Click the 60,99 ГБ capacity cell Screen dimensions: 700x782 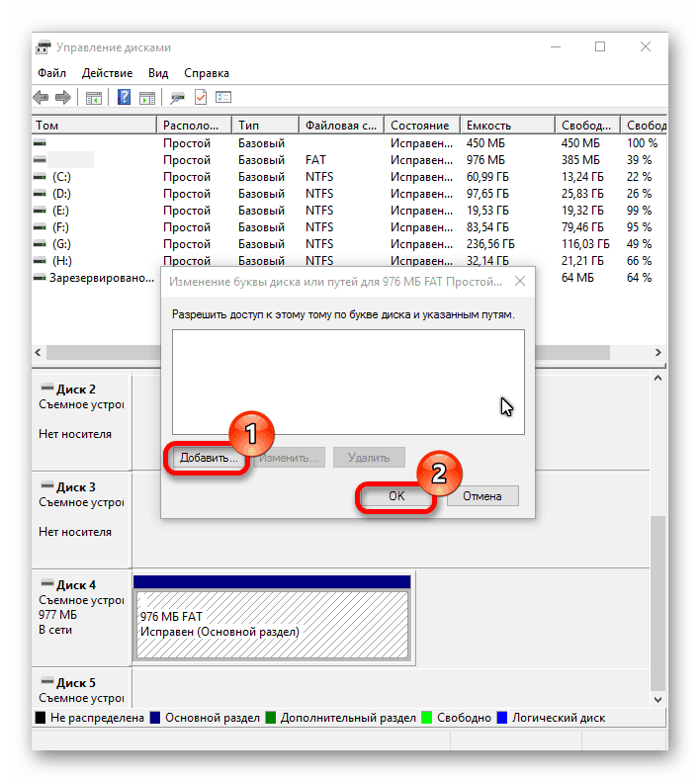click(x=487, y=177)
